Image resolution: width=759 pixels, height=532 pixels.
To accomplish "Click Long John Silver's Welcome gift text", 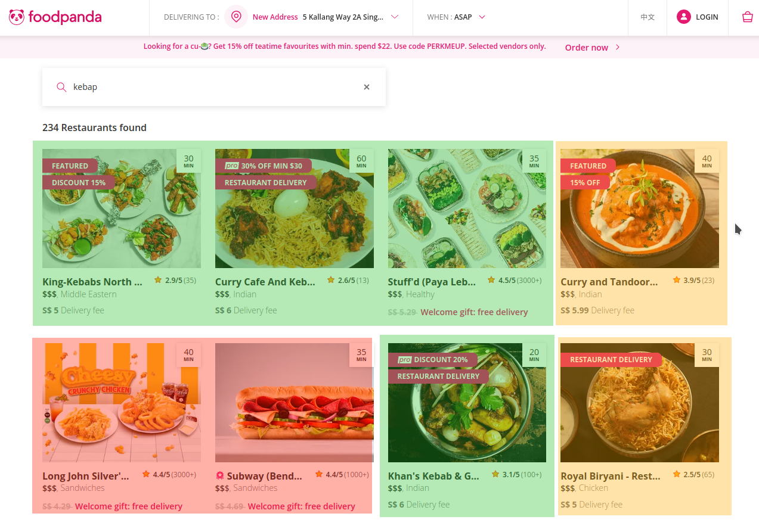I will pos(129,506).
